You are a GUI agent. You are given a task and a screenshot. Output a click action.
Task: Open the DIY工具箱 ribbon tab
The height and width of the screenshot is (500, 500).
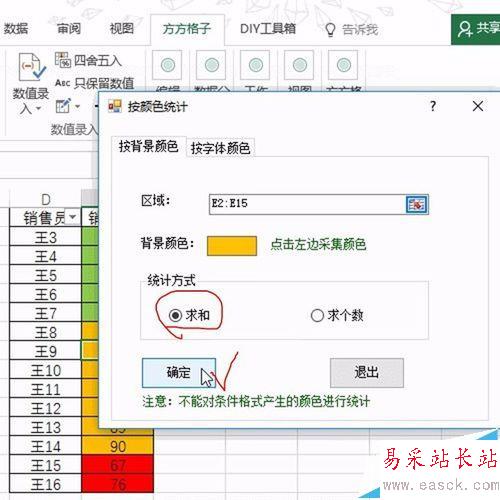(x=268, y=29)
